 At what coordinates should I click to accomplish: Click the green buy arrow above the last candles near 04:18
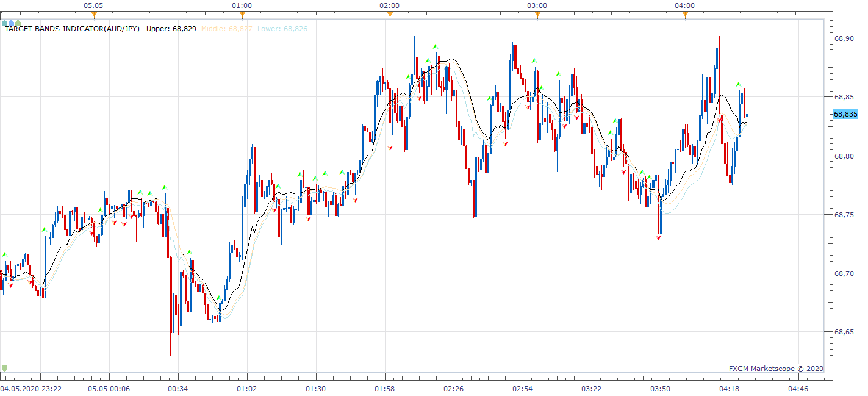pyautogui.click(x=738, y=84)
